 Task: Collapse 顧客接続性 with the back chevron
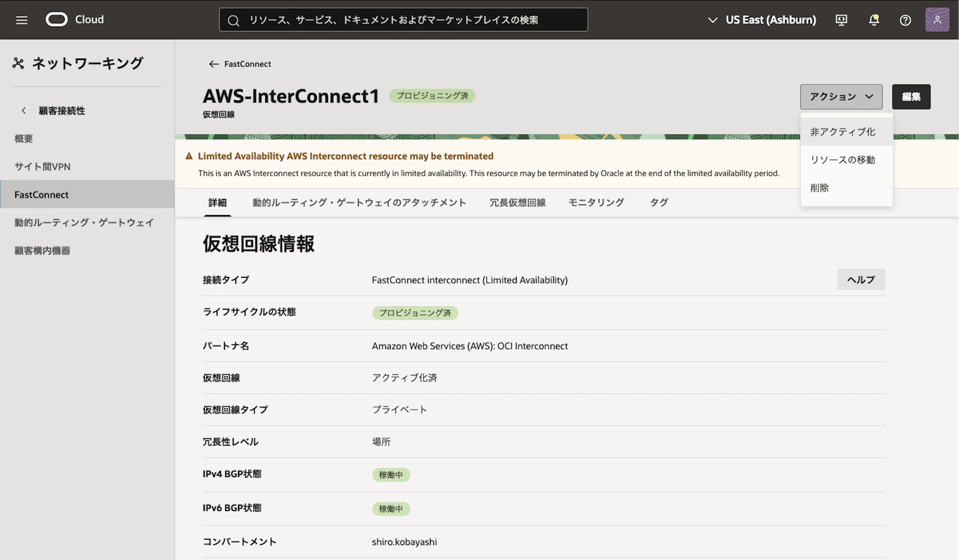(24, 110)
